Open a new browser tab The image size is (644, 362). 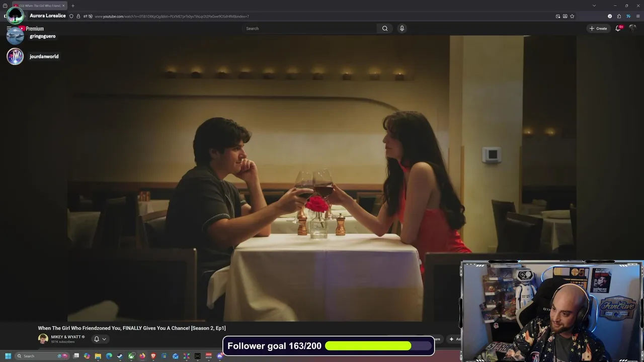73,6
